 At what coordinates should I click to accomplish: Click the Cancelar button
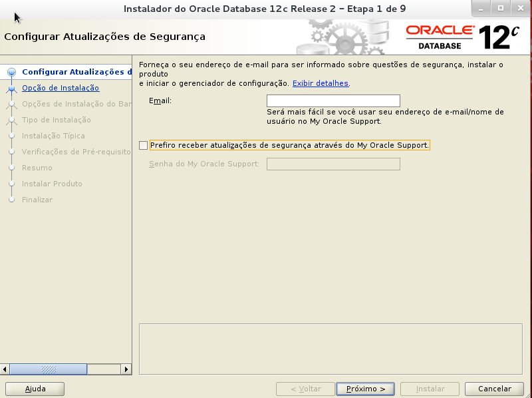pyautogui.click(x=494, y=389)
